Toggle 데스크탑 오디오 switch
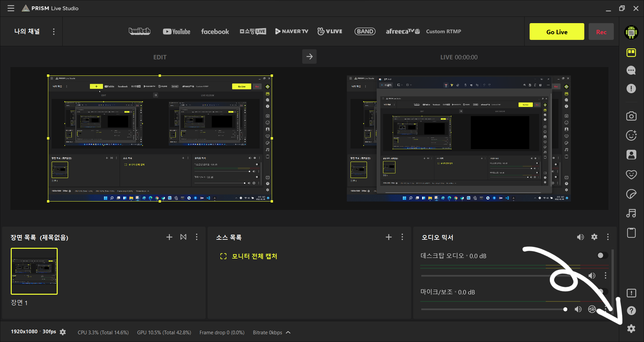 click(602, 255)
